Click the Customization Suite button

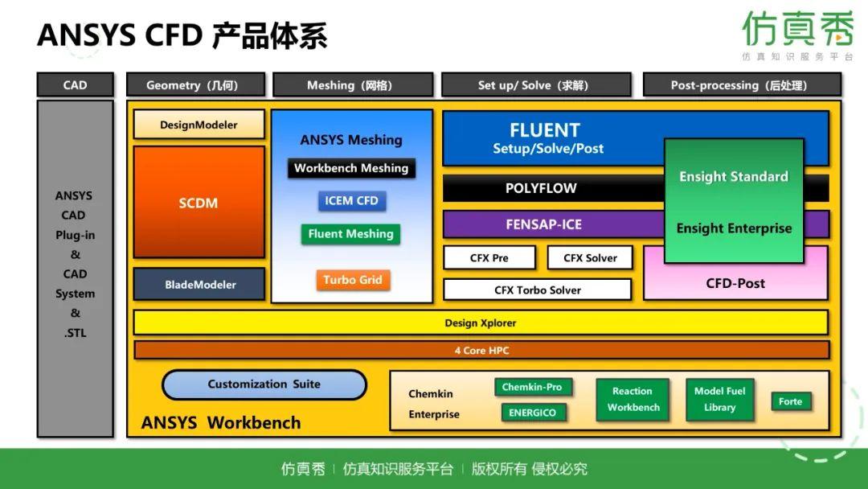tap(264, 384)
